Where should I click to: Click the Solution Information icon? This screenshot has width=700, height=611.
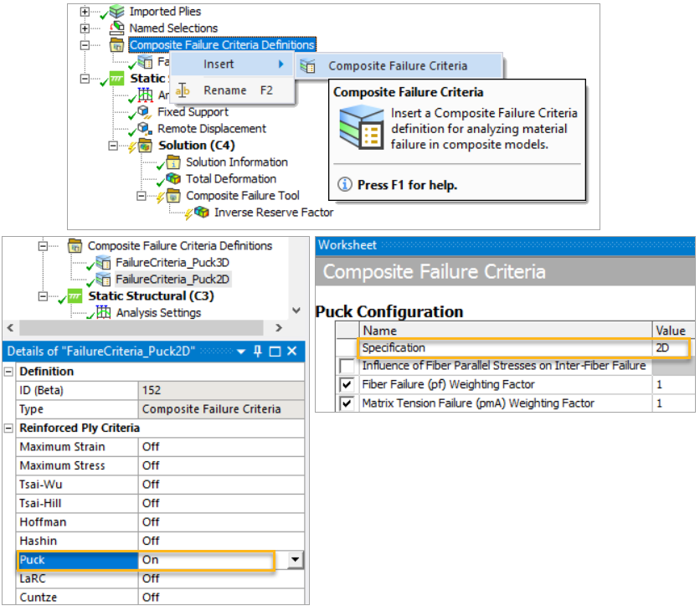point(173,162)
